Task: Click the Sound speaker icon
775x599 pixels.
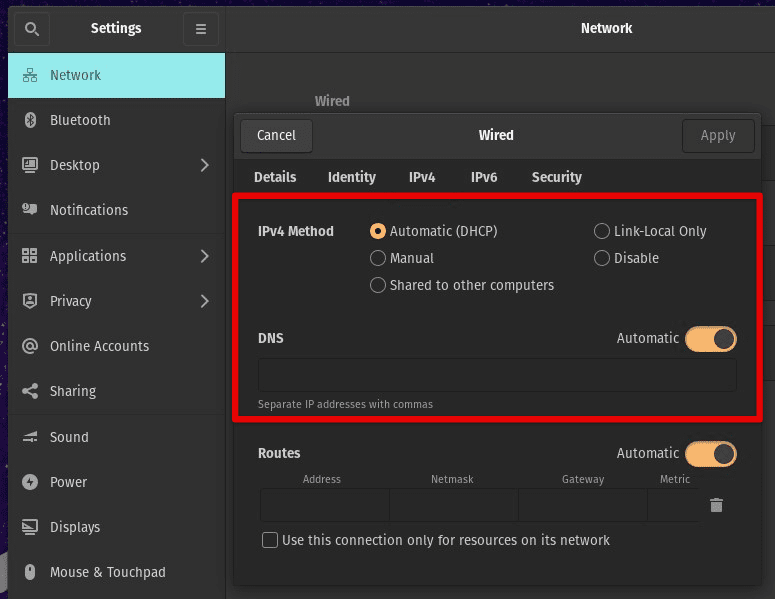Action: (x=30, y=437)
